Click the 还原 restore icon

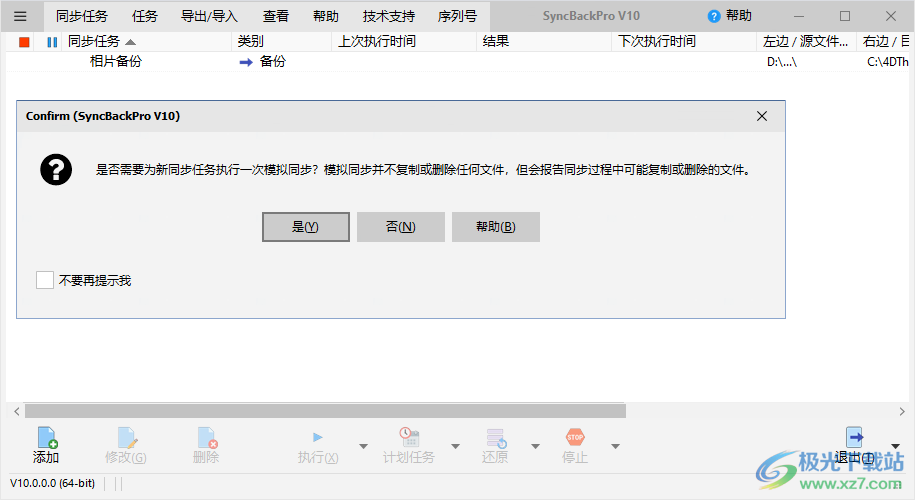pyautogui.click(x=496, y=438)
